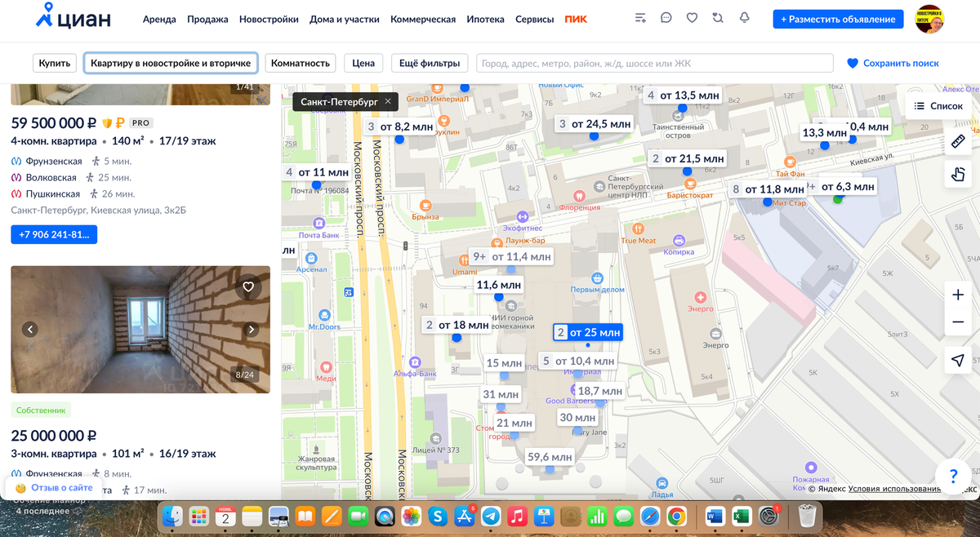Open favorites heart icon in header

pyautogui.click(x=692, y=18)
